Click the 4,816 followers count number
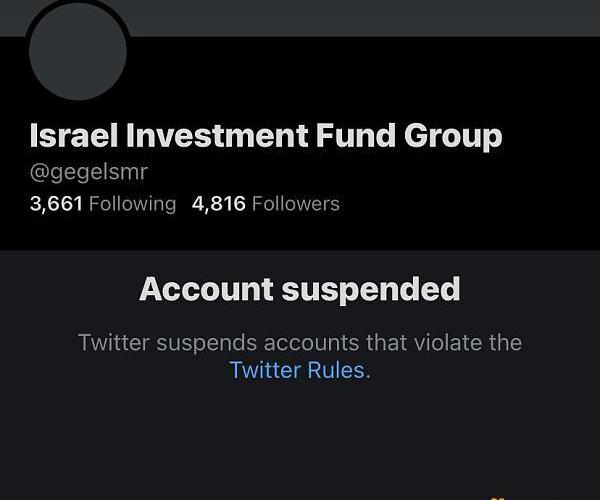Image resolution: width=600 pixels, height=500 pixels. [218, 204]
